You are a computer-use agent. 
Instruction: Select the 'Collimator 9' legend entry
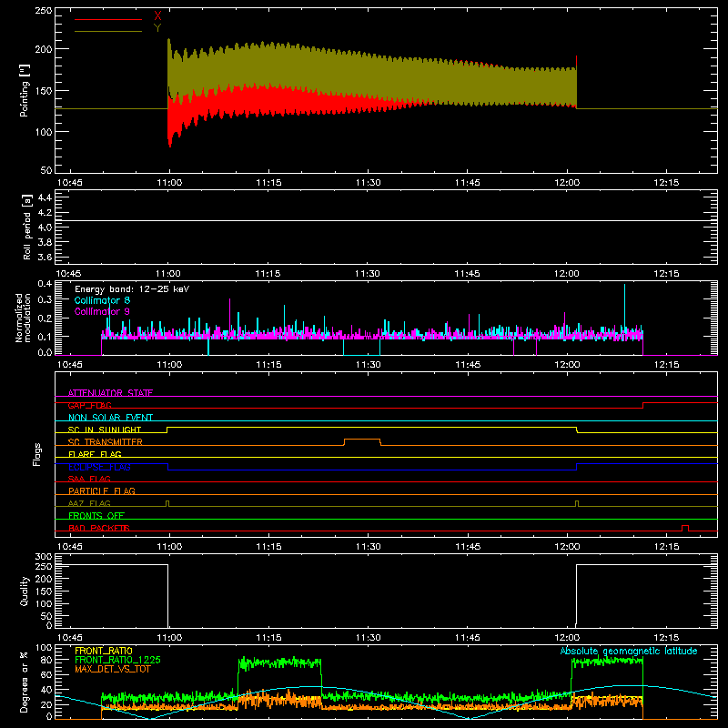[x=102, y=311]
